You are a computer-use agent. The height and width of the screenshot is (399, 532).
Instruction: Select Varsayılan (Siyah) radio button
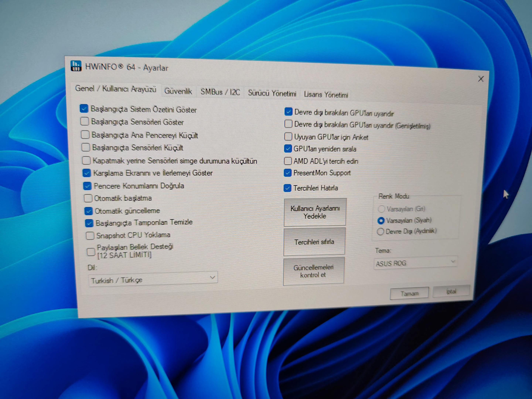381,220
